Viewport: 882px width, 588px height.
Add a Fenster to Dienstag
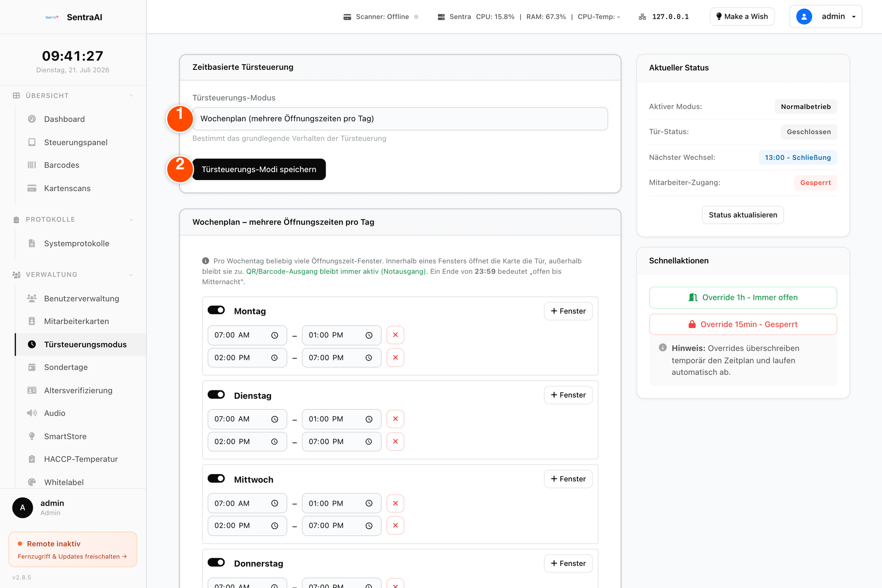[568, 395]
